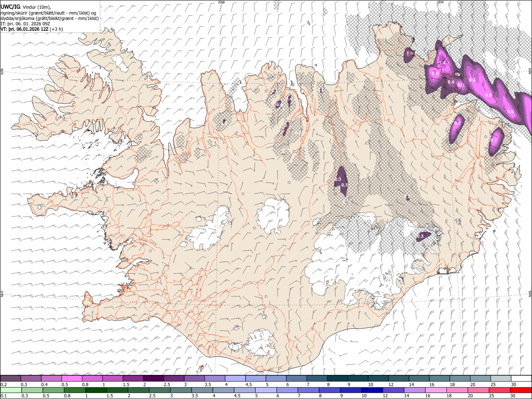Viewport: 532px width, 399px height.
Task: Click the upper legend swatch starting at 25
Action: tap(500, 378)
